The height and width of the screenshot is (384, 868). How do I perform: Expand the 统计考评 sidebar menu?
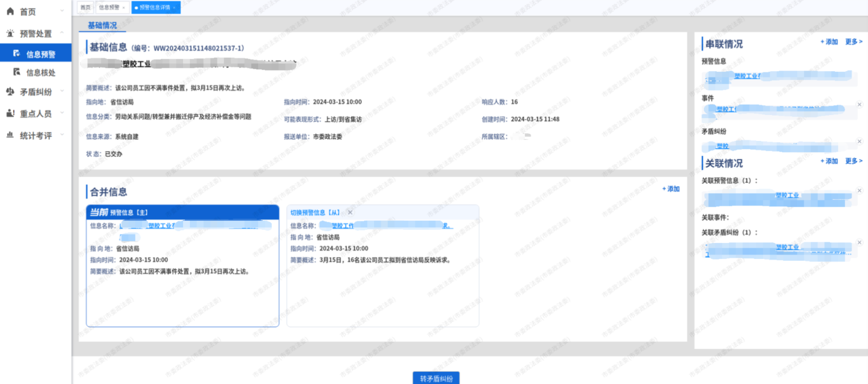pyautogui.click(x=62, y=135)
